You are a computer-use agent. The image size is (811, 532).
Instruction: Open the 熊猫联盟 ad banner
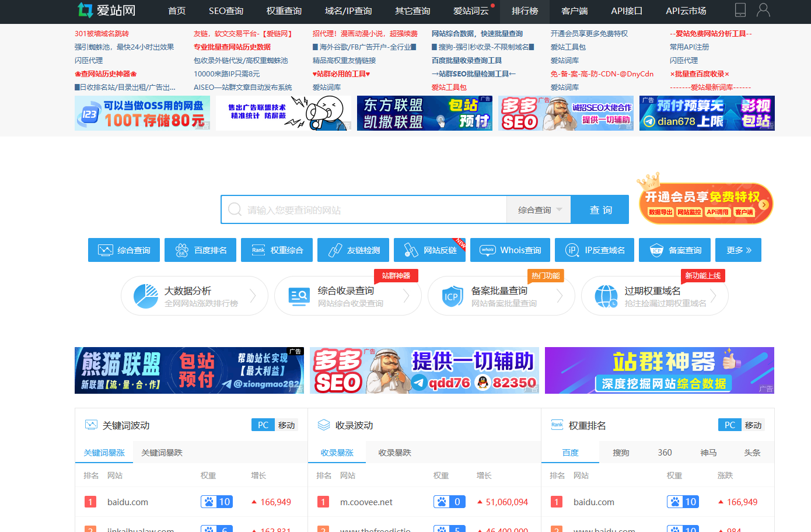point(189,370)
